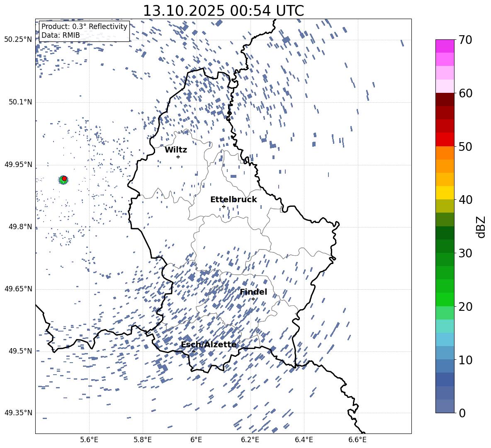Click the bright red swatch just above 50 dBZ

click(x=445, y=140)
